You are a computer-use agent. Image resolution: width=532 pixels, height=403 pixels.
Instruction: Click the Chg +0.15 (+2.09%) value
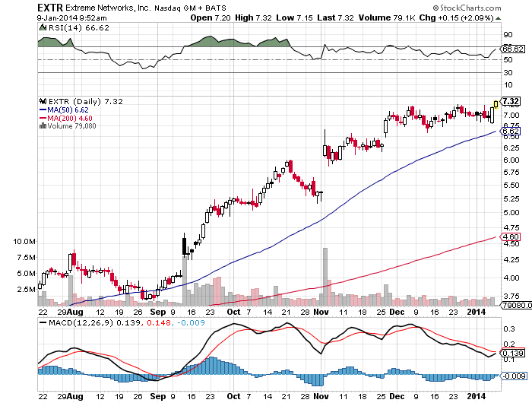click(456, 17)
